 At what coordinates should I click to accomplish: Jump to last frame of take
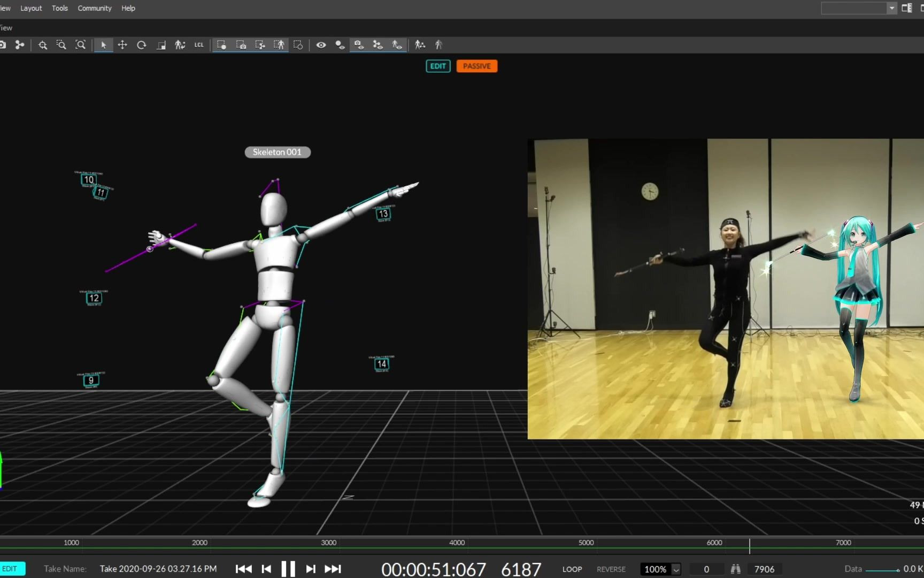333,569
